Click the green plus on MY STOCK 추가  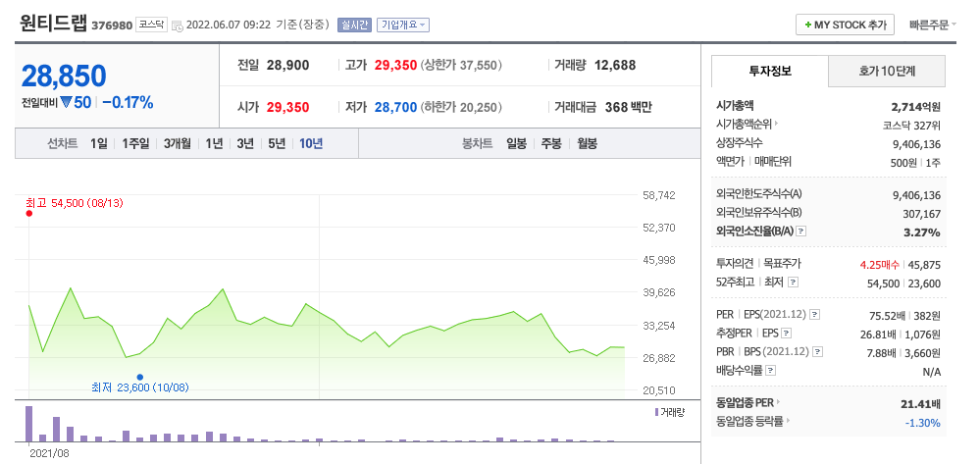(808, 25)
